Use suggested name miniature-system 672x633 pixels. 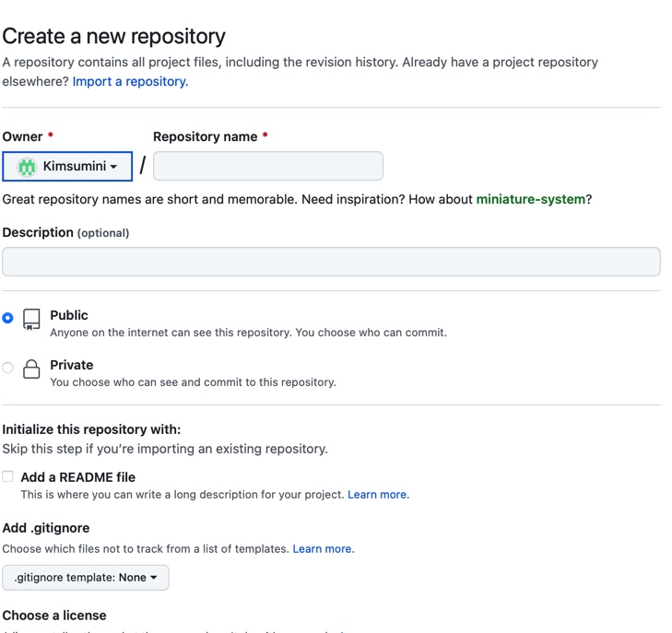(531, 199)
